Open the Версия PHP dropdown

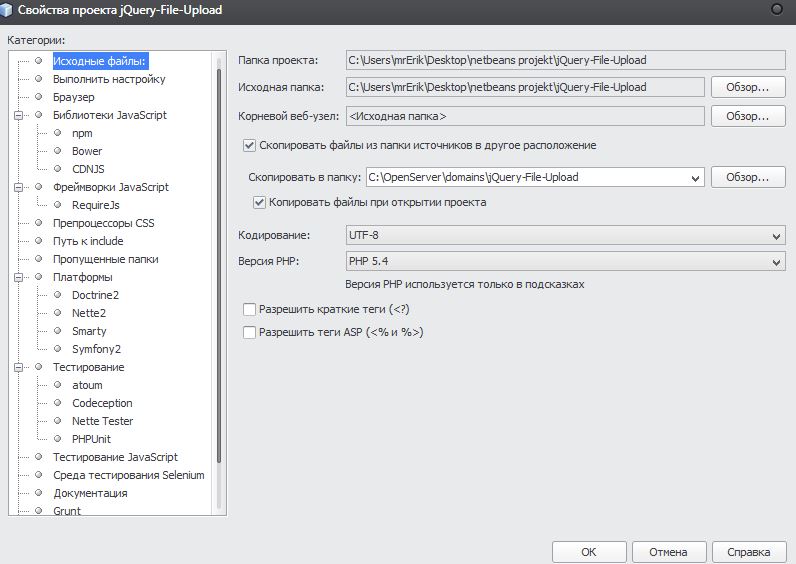click(x=566, y=262)
